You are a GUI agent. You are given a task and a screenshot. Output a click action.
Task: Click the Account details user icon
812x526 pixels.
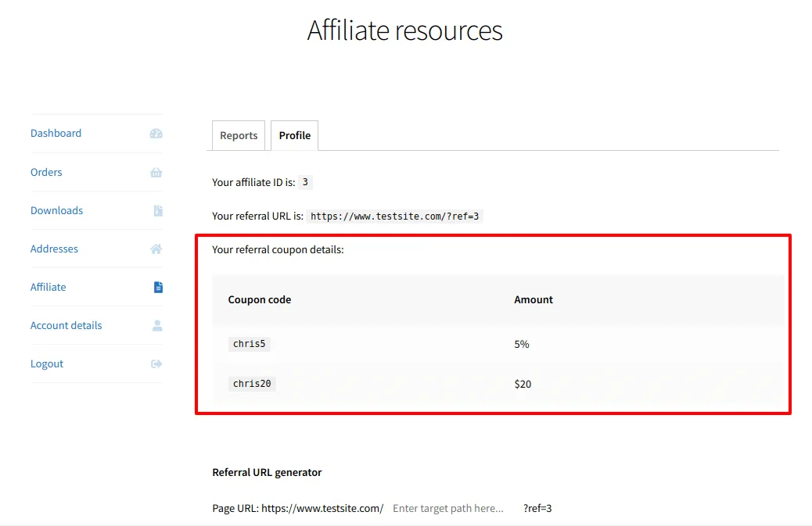pos(157,325)
